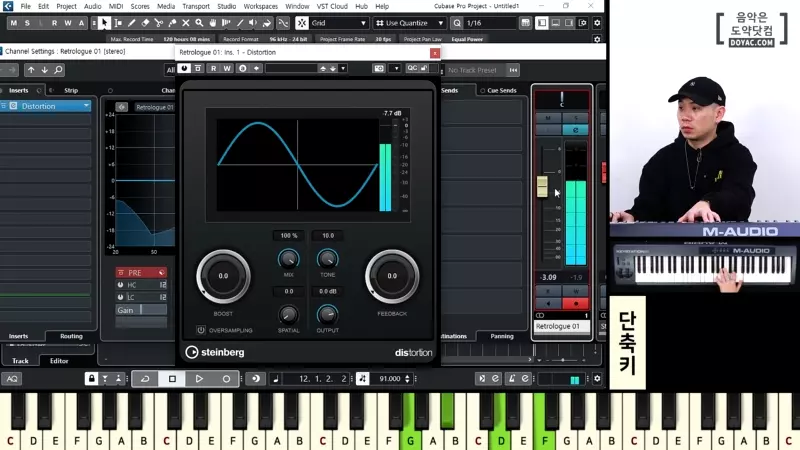Toggle plug-in Read automation R button
800x450 pixels.
pyautogui.click(x=214, y=68)
